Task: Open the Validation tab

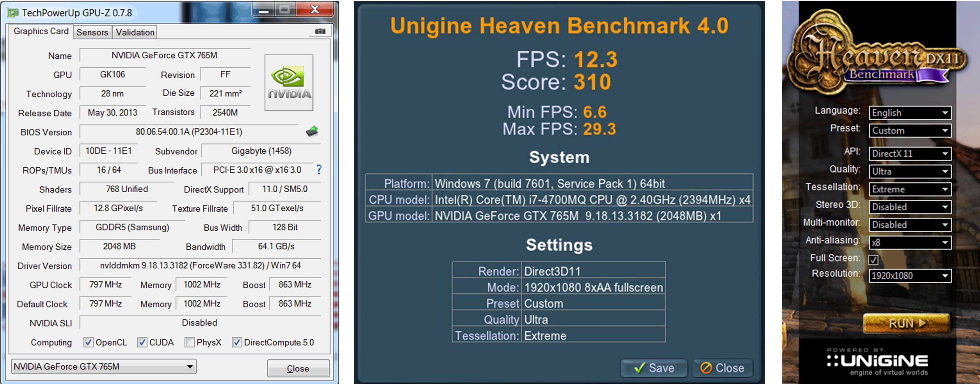Action: (x=135, y=32)
